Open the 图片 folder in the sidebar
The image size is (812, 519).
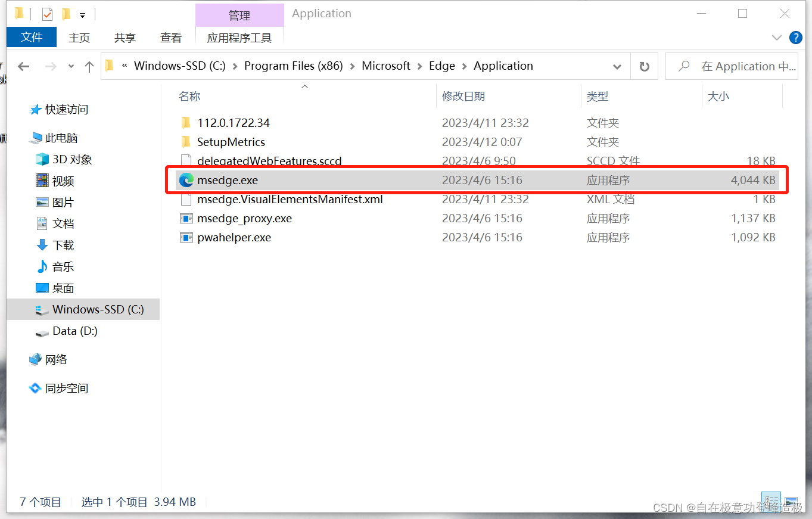click(x=63, y=203)
